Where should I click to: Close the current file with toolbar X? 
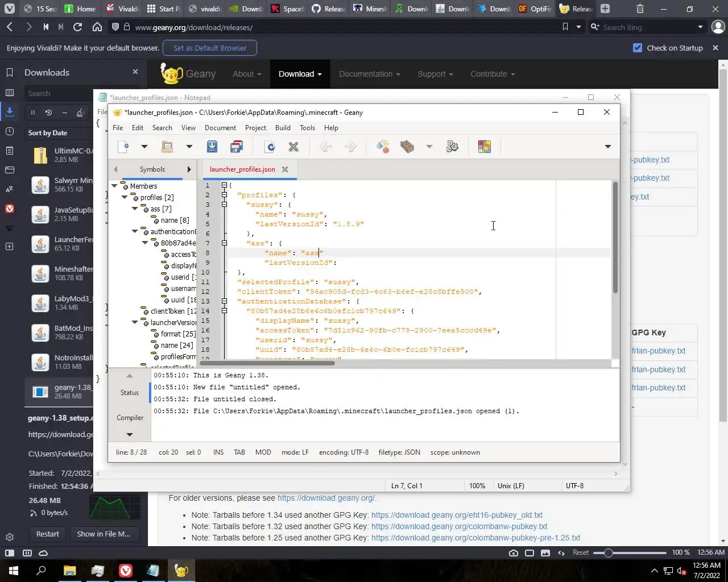tap(293, 147)
